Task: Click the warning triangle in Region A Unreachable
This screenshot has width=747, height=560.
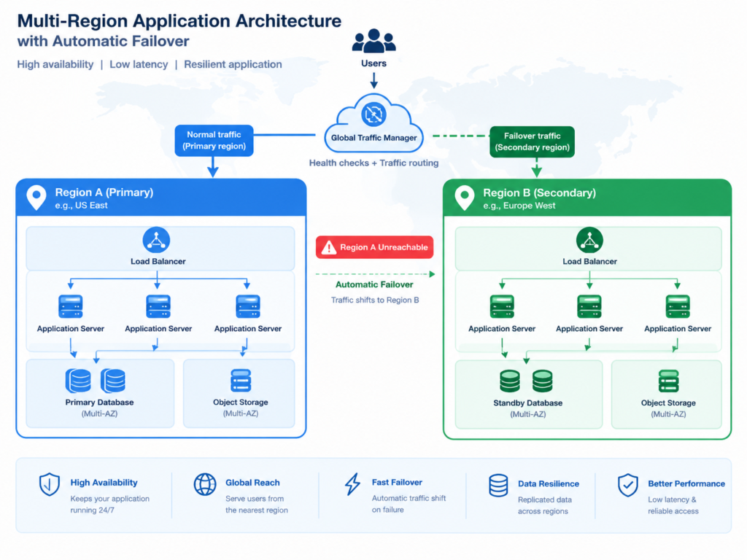Action: coord(329,248)
